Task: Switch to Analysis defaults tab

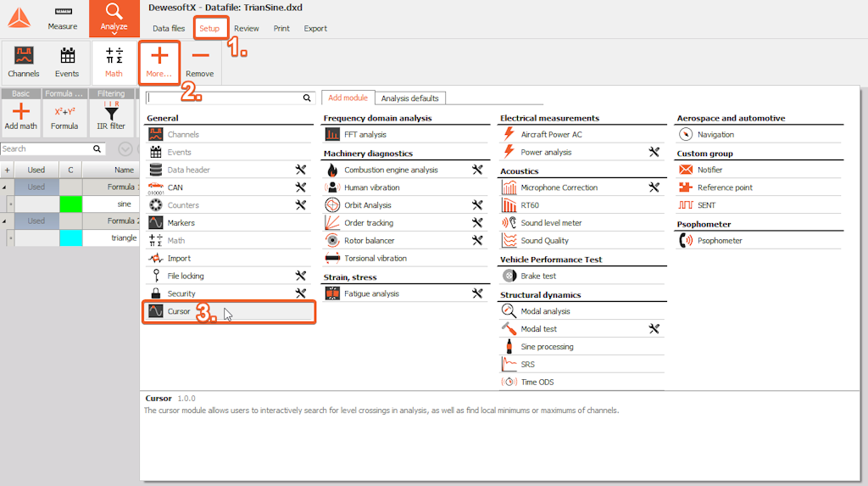Action: pyautogui.click(x=409, y=98)
